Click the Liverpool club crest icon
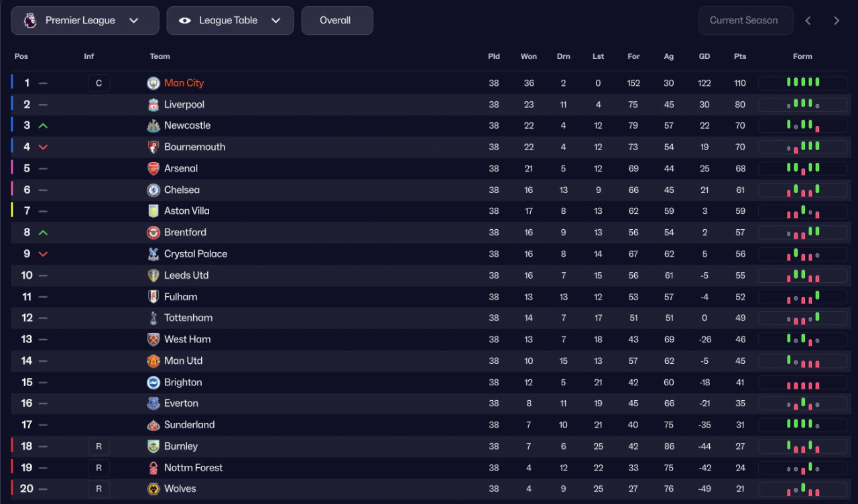 154,105
